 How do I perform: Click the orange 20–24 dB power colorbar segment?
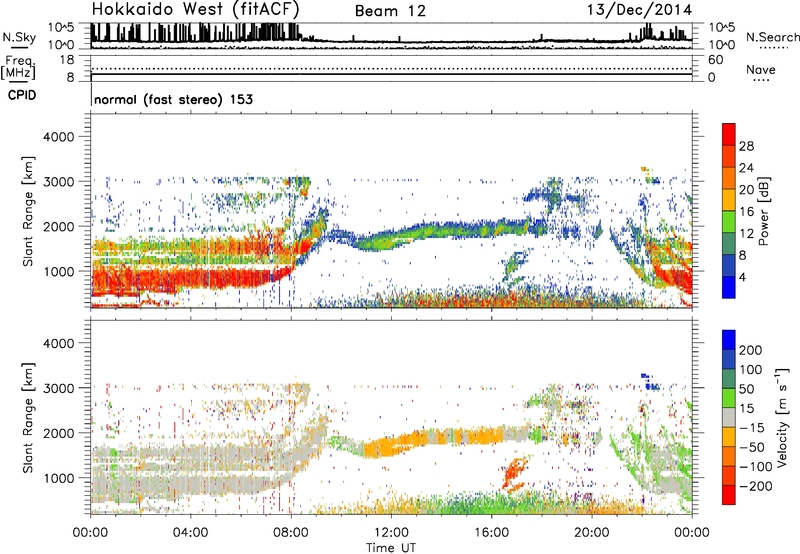pos(729,178)
